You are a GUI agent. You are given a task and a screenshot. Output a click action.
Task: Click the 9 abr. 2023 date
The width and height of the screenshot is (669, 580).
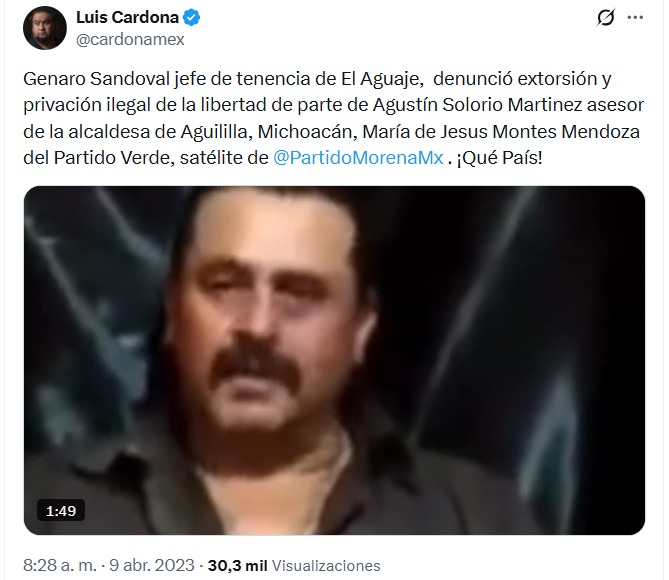152,565
